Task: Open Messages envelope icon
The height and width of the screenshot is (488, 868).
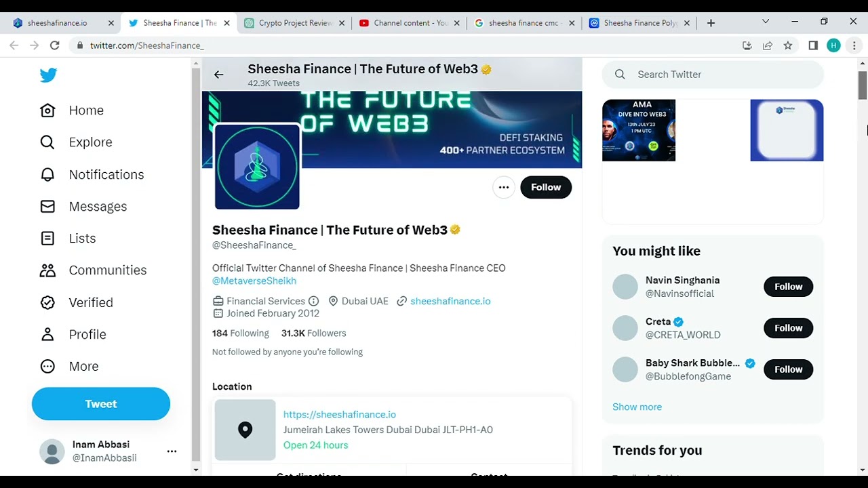Action: pyautogui.click(x=47, y=206)
